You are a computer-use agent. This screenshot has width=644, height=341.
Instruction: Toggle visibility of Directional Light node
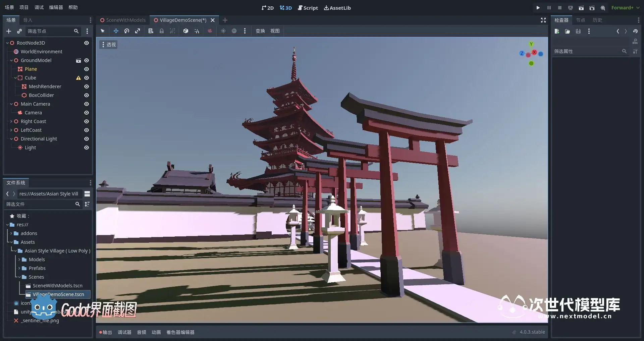pyautogui.click(x=87, y=139)
